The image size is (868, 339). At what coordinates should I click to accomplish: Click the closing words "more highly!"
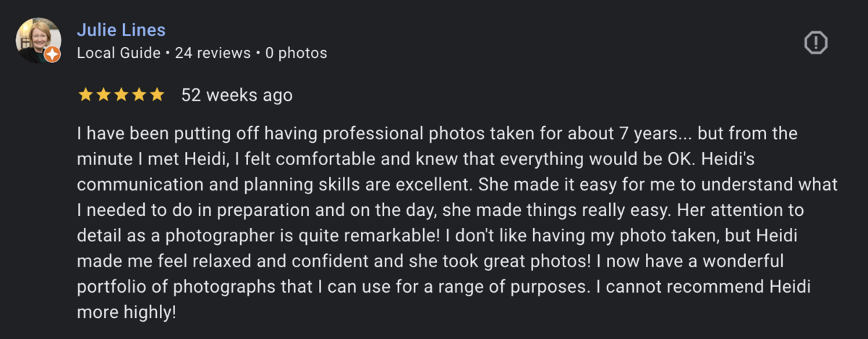126,313
